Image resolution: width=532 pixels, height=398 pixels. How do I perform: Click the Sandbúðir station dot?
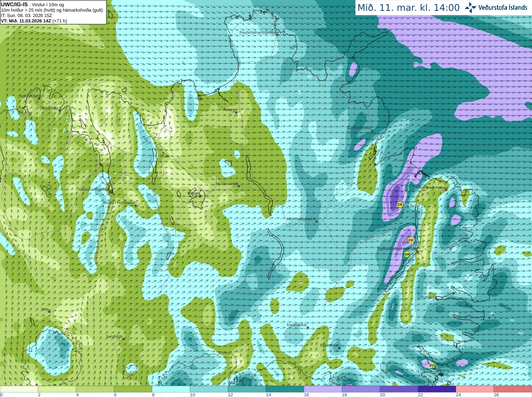pyautogui.click(x=123, y=339)
